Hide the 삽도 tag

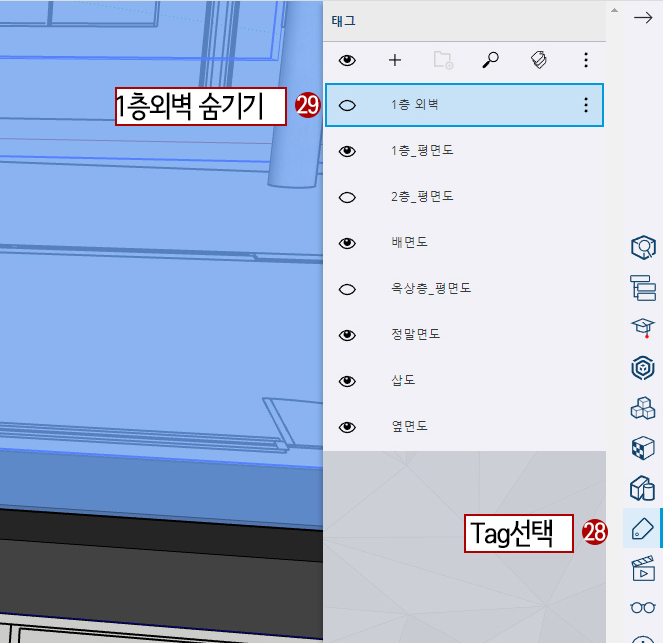[347, 381]
